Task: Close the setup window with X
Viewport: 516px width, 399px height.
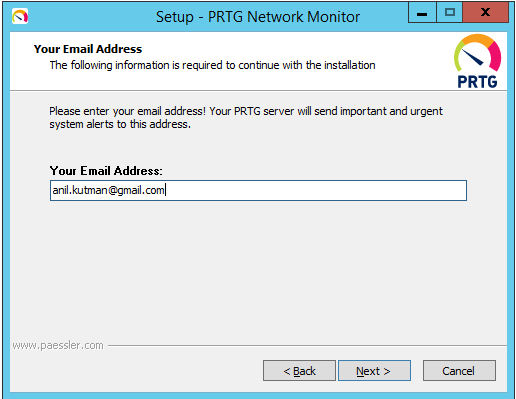Action: click(486, 13)
